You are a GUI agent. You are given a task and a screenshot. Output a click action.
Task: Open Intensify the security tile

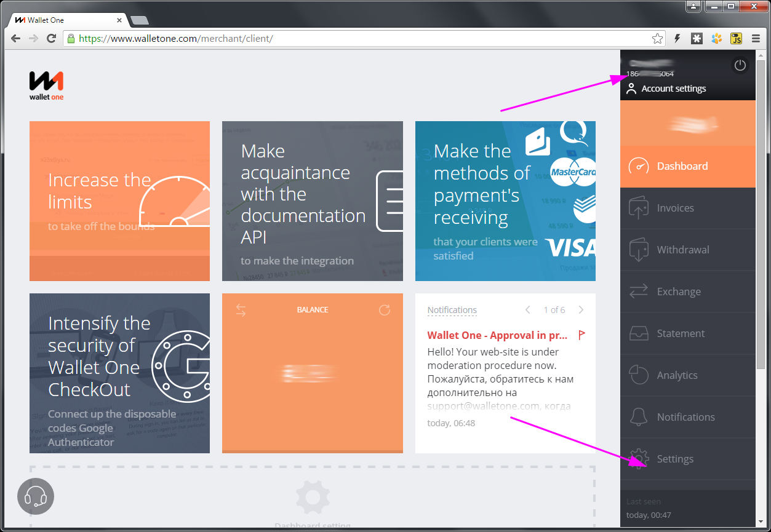pos(119,373)
